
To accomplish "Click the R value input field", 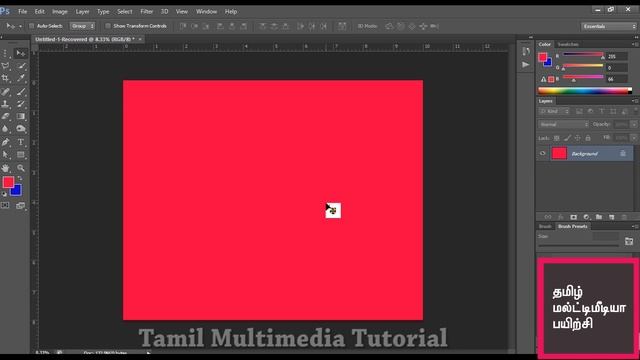I will coord(617,56).
